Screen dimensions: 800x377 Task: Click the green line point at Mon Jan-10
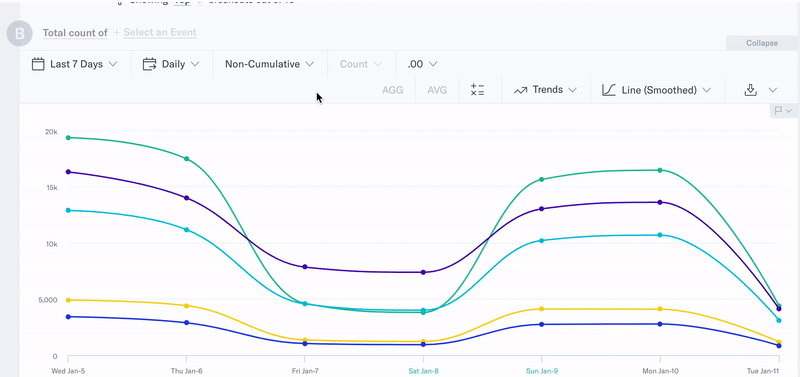[x=660, y=170]
